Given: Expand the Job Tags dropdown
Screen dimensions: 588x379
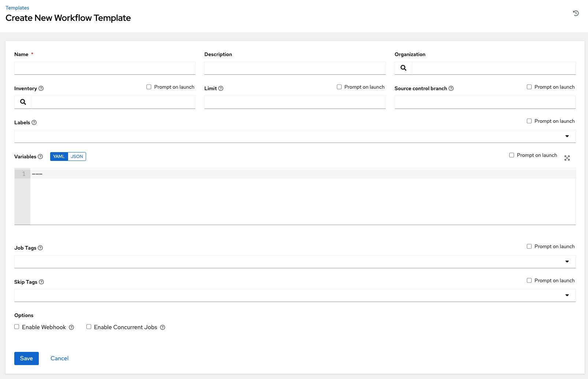Looking at the screenshot, I should click(567, 261).
